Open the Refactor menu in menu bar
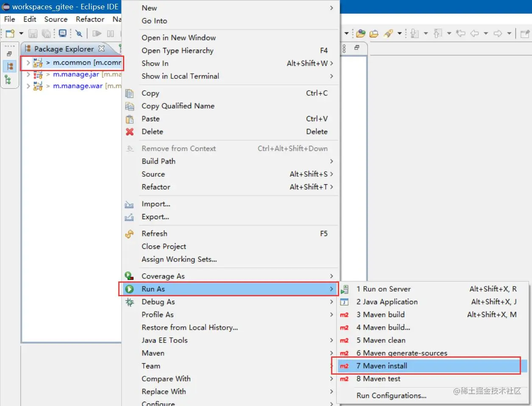This screenshot has width=532, height=406. pos(90,19)
